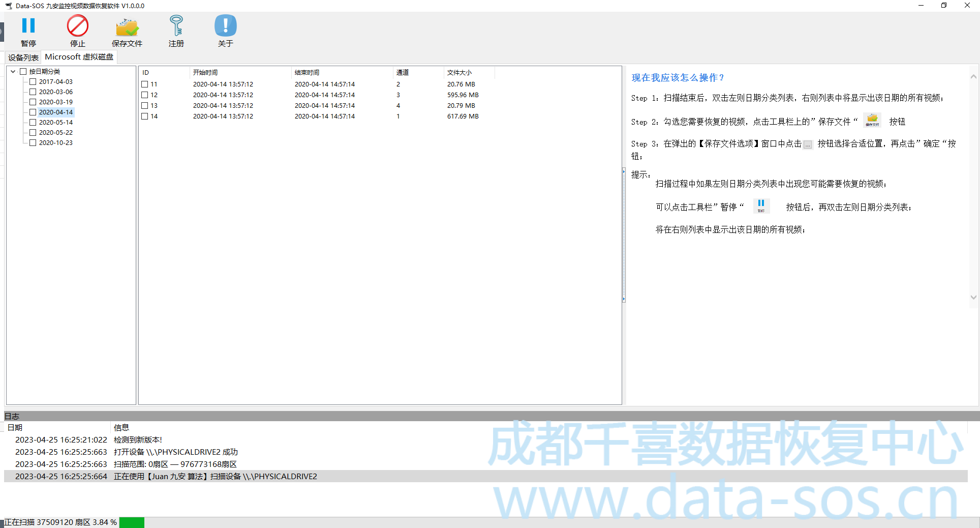Click the ID column header
Viewport: 980px width, 528px height.
(165, 72)
